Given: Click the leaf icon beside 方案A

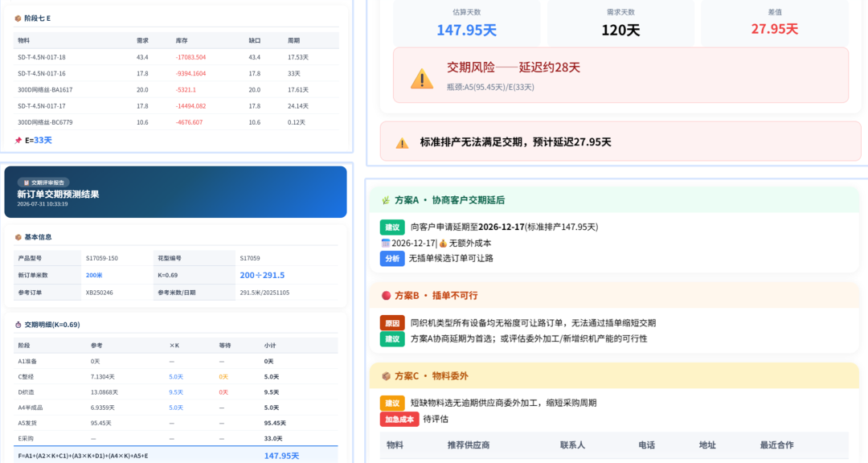Looking at the screenshot, I should [386, 200].
